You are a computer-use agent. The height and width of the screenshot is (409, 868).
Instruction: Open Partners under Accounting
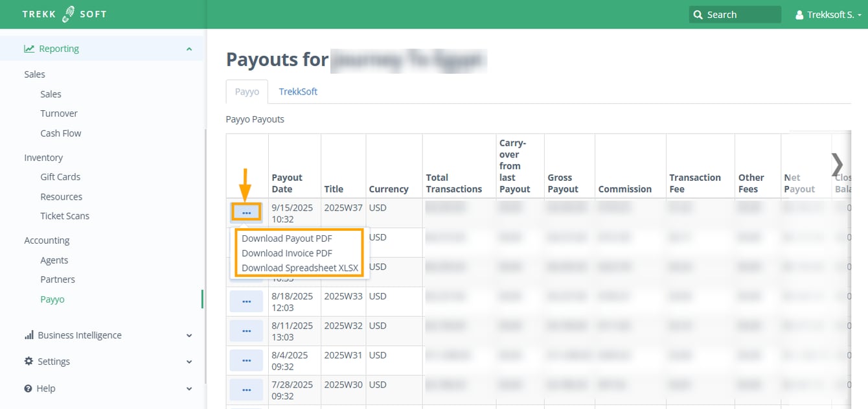(x=58, y=279)
